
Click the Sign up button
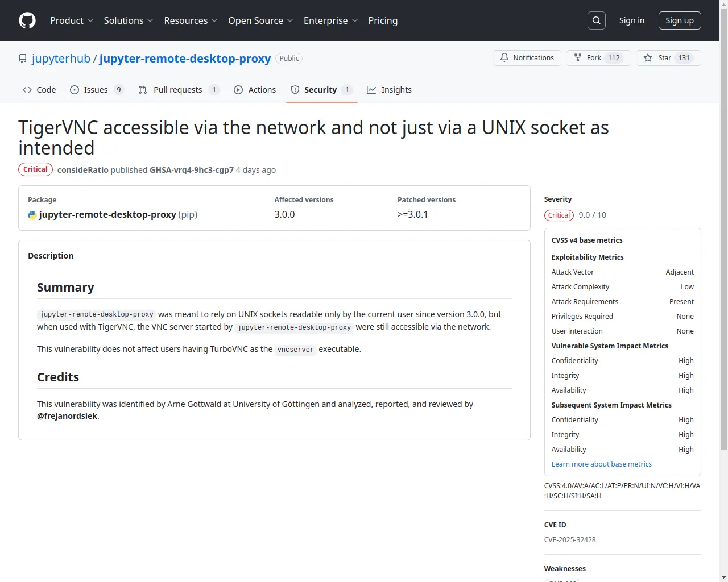tap(680, 20)
